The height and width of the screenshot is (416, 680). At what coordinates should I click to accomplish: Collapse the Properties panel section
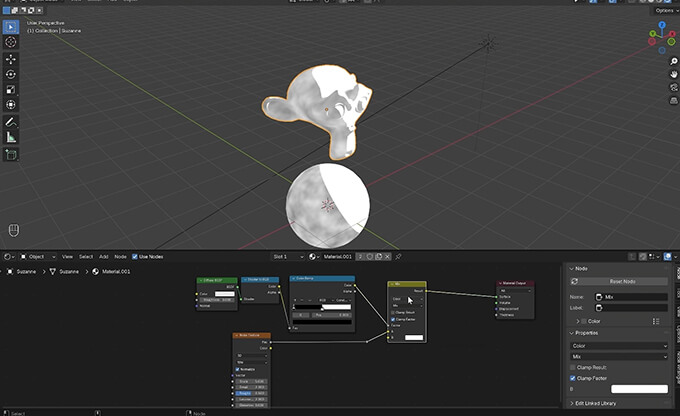point(572,333)
